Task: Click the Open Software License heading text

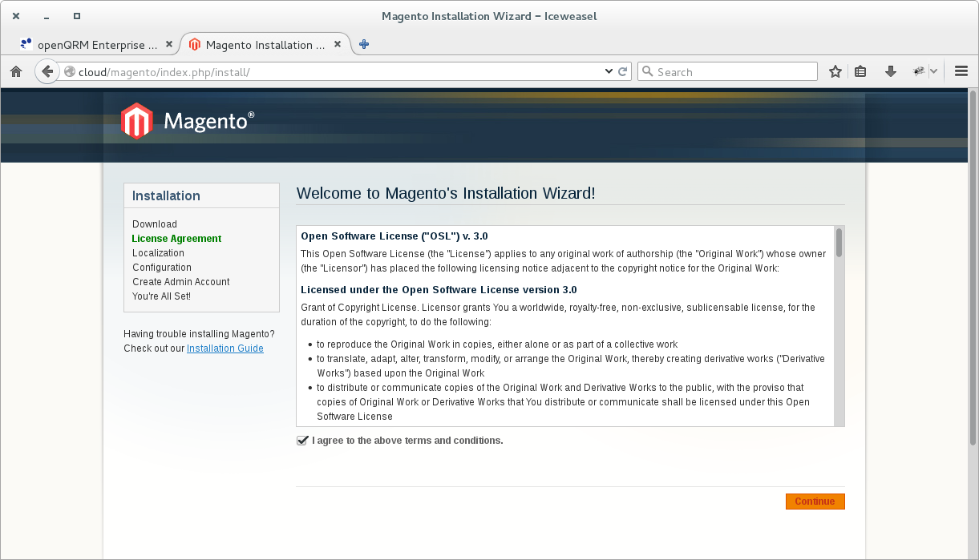Action: point(394,236)
